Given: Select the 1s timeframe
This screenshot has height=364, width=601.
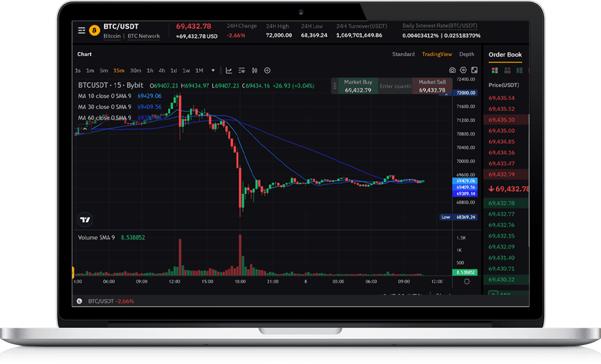Looking at the screenshot, I should point(78,70).
